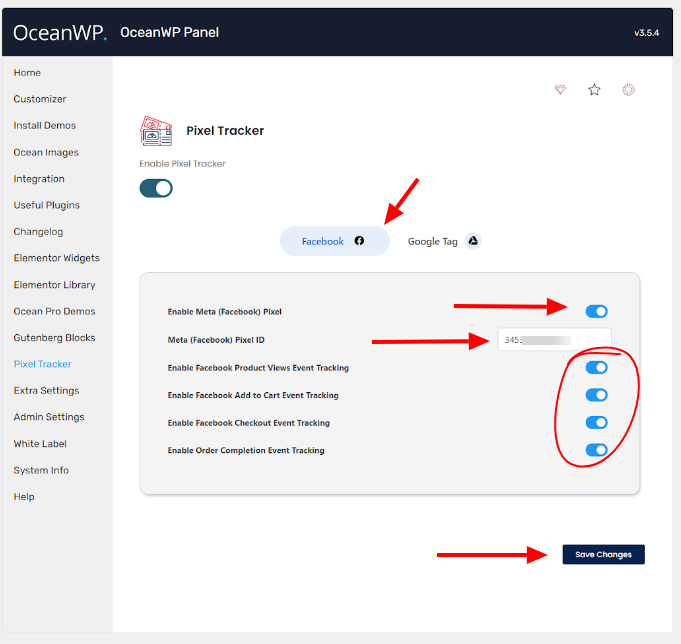Toggle Enable Meta (Facebook) Pixel switch
Viewport: 681px width, 644px height.
tap(596, 311)
